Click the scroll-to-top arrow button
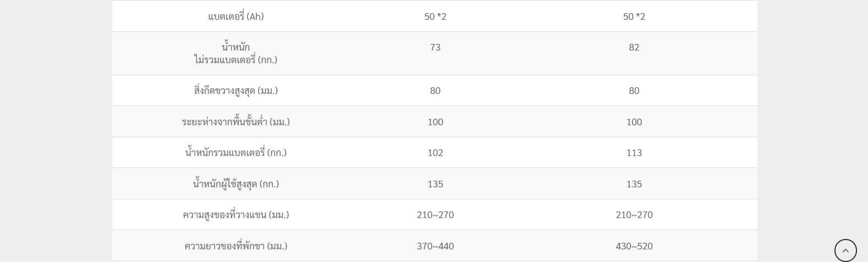This screenshot has height=262, width=868. coord(845,250)
